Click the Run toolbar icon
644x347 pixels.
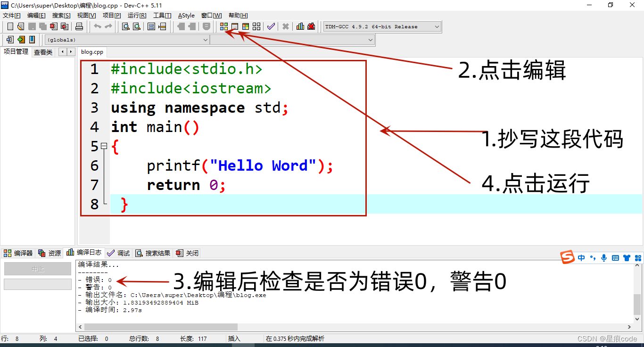pos(235,26)
